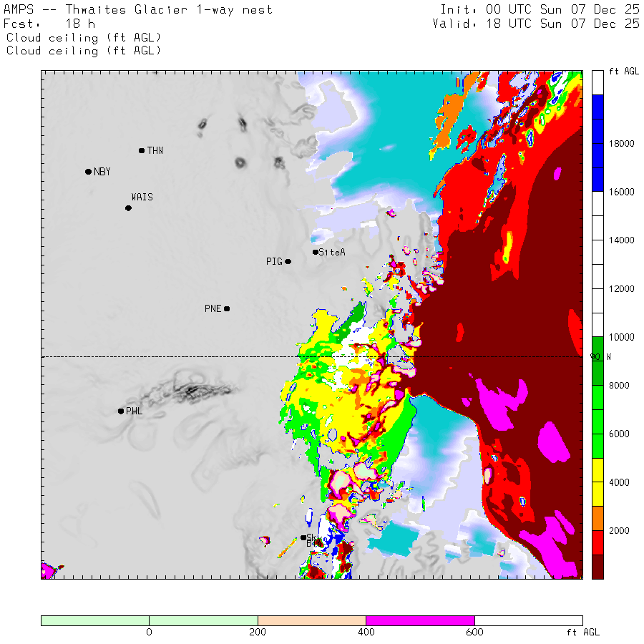Click the orange segment of the vertical legend
Viewport: 644px width, 644px height.
(x=597, y=518)
